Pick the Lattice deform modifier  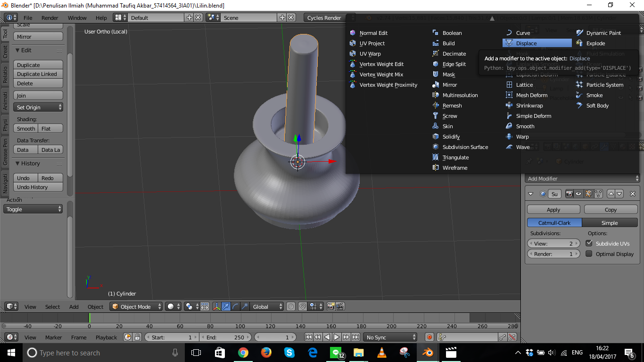pyautogui.click(x=524, y=85)
